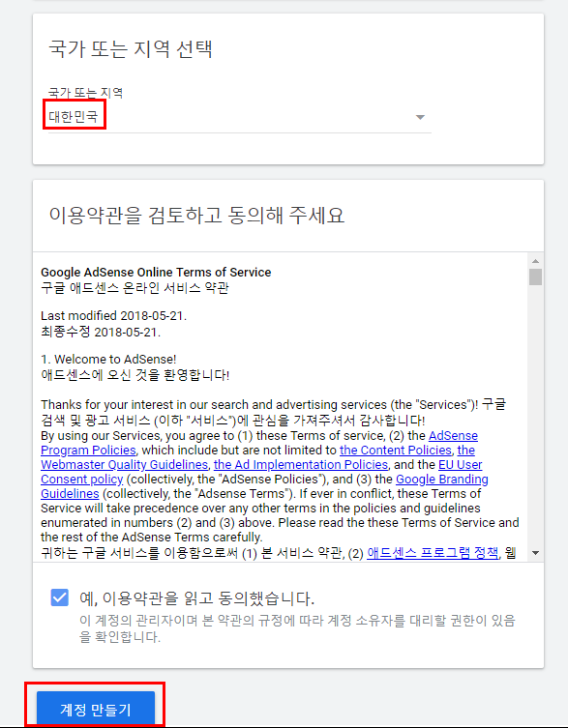The image size is (568, 728).
Task: Click the Last modified 2018-05-21 line
Action: click(x=113, y=316)
